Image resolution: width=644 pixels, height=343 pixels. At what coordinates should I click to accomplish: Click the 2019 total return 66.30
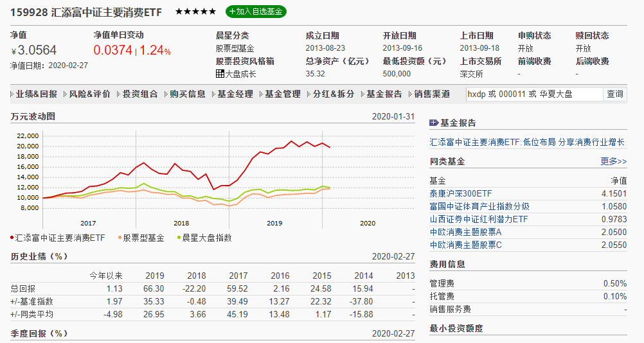[154, 288]
